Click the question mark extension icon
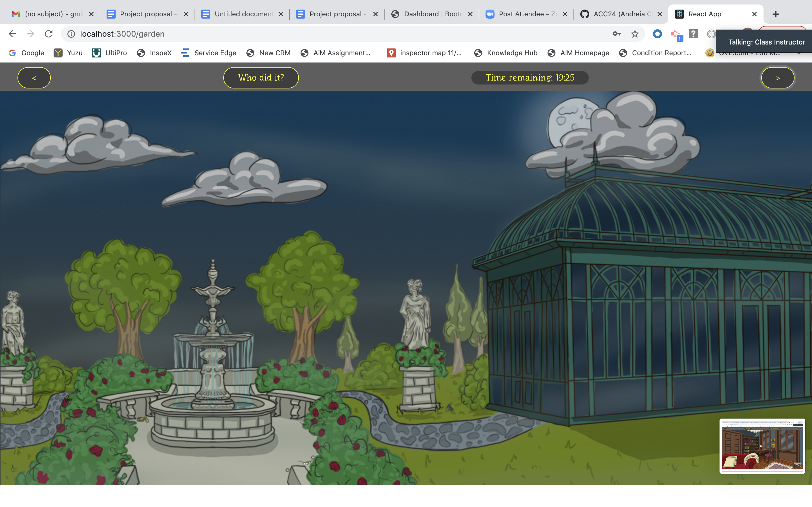Viewport: 812px width, 507px height. coord(693,34)
